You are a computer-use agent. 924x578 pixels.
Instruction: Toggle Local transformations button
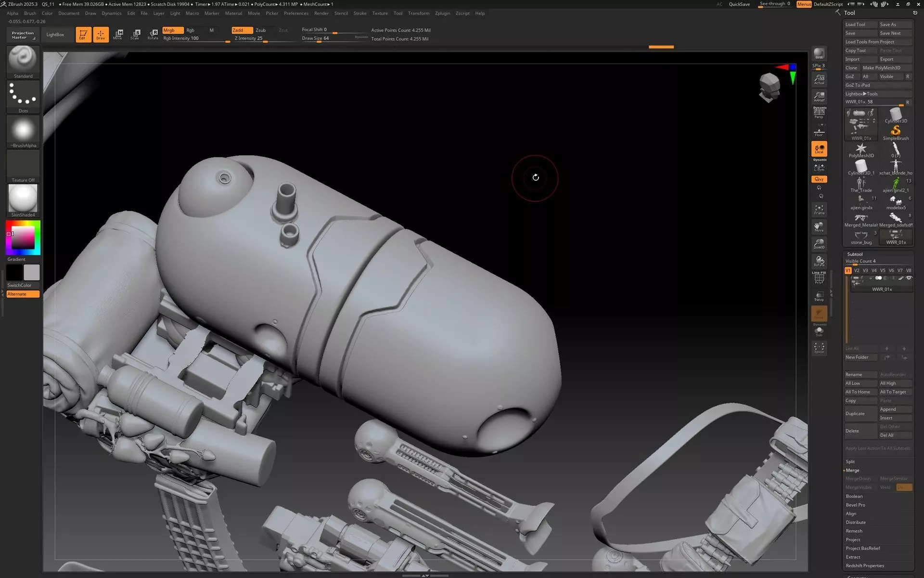[819, 149]
